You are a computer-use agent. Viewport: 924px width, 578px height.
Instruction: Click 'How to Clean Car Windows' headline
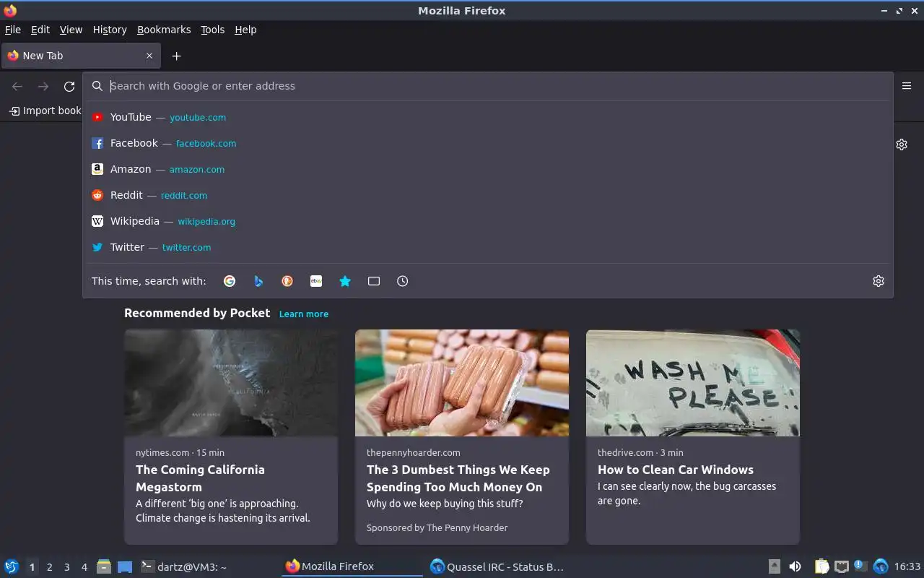click(x=676, y=470)
